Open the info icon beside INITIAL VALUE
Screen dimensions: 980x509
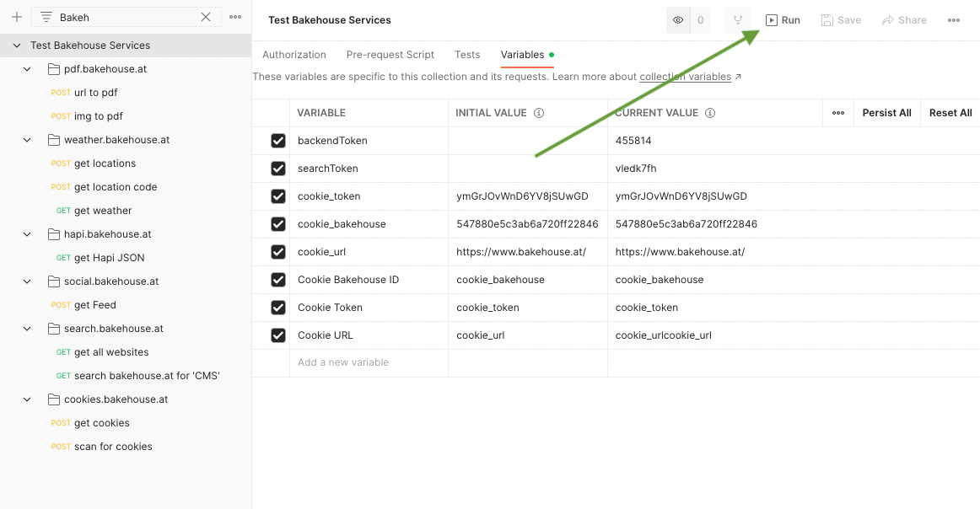(x=539, y=113)
